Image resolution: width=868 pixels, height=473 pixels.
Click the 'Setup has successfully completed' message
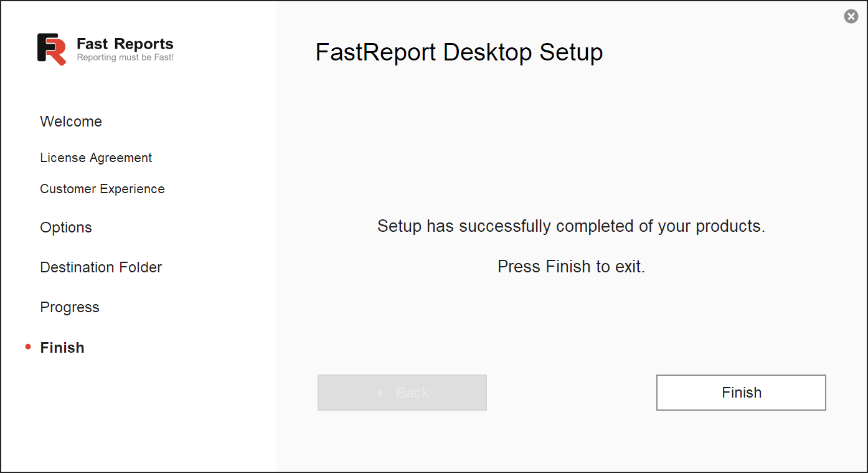click(571, 226)
